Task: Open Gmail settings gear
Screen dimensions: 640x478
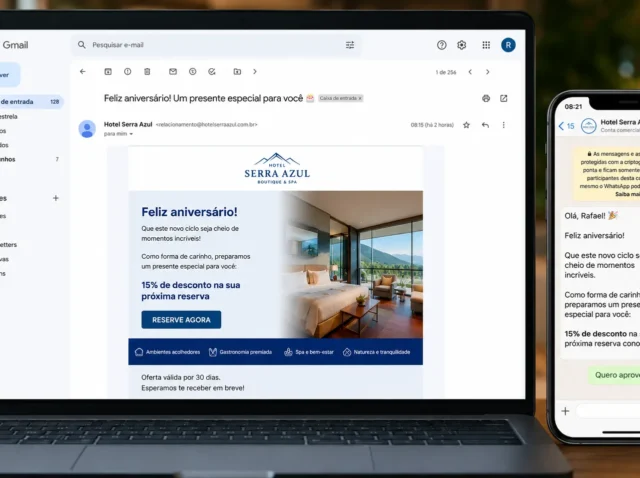Action: pos(462,45)
